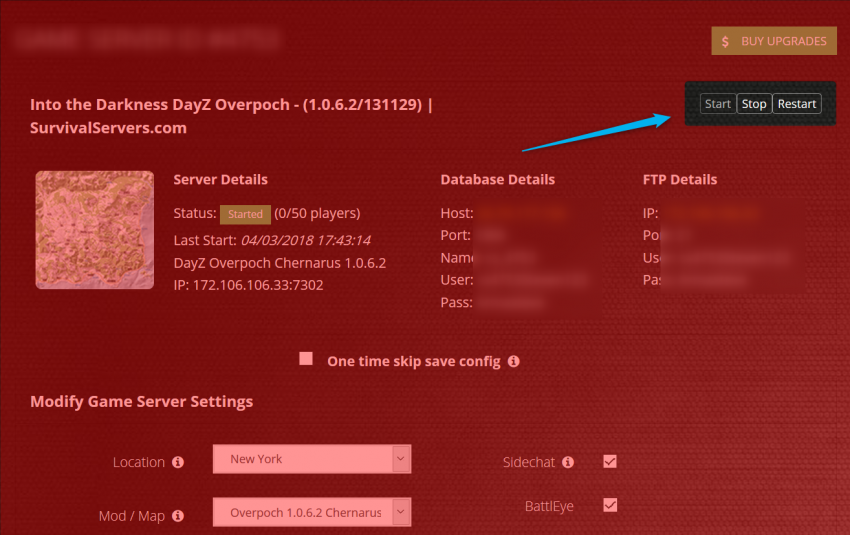Click the Started status badge
Screen dimensions: 850x535
tap(245, 214)
